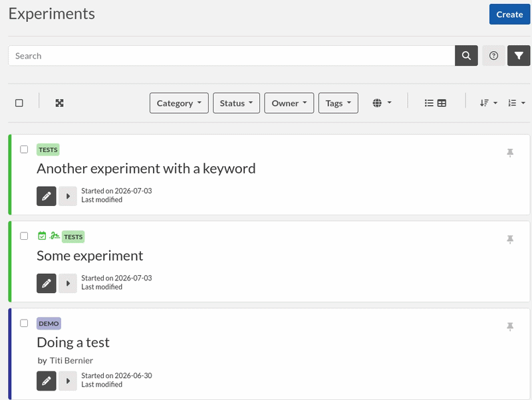This screenshot has width=532, height=400.
Task: Check the box for Doing a test
Action: pos(24,323)
